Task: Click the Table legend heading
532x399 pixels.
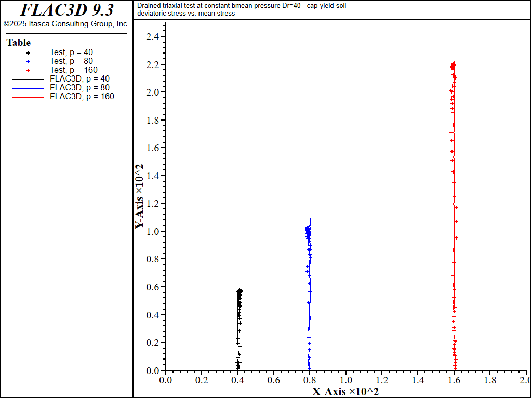Action: [19, 43]
